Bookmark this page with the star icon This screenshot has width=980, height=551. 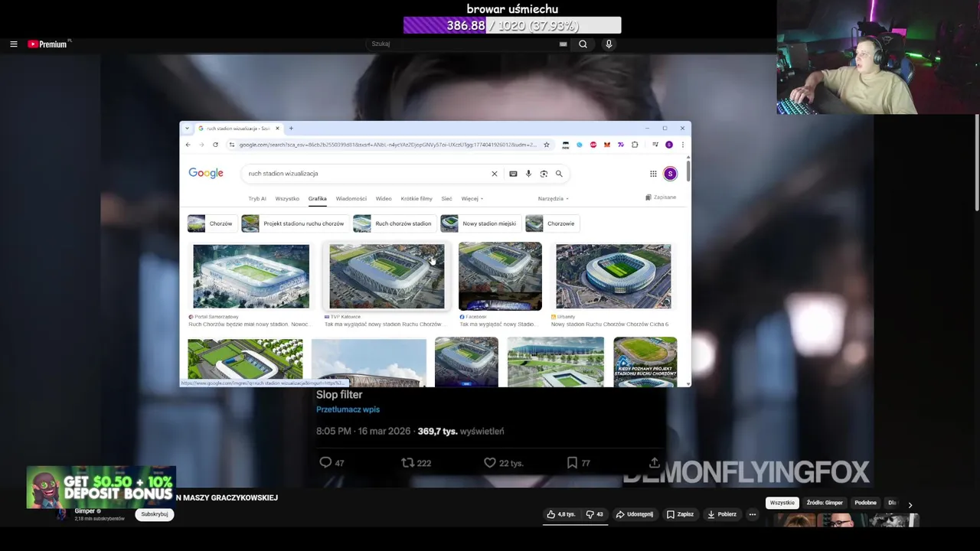click(x=546, y=145)
